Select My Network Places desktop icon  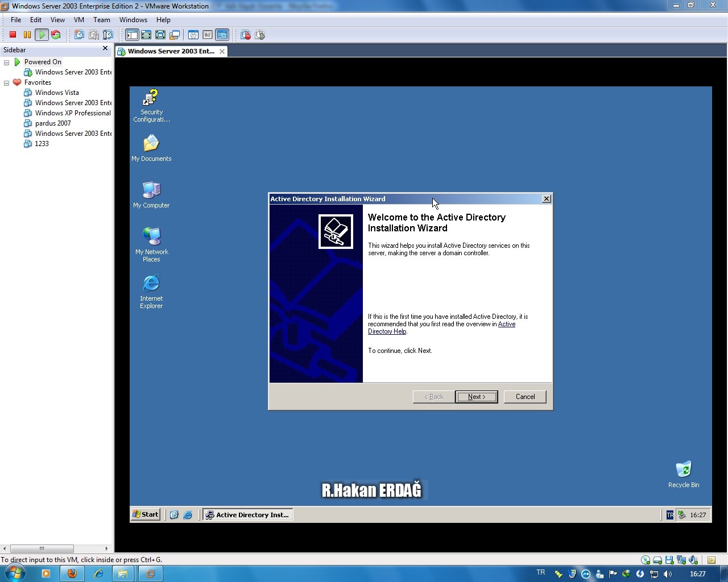[151, 244]
